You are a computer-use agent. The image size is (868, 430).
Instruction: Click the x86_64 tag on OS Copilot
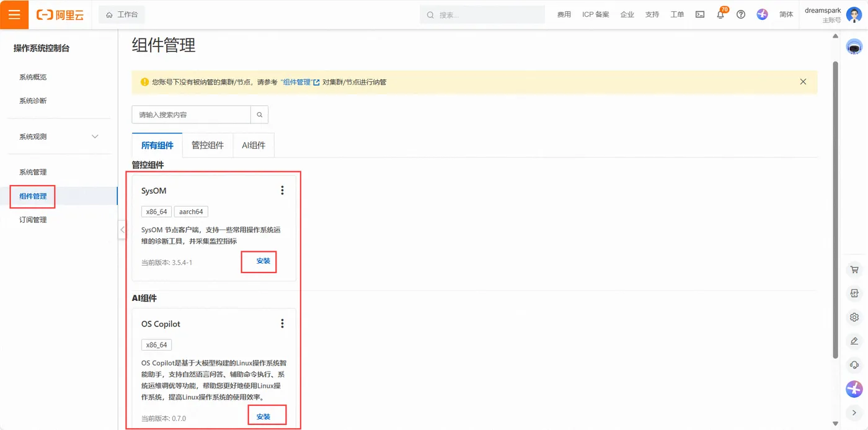click(156, 345)
